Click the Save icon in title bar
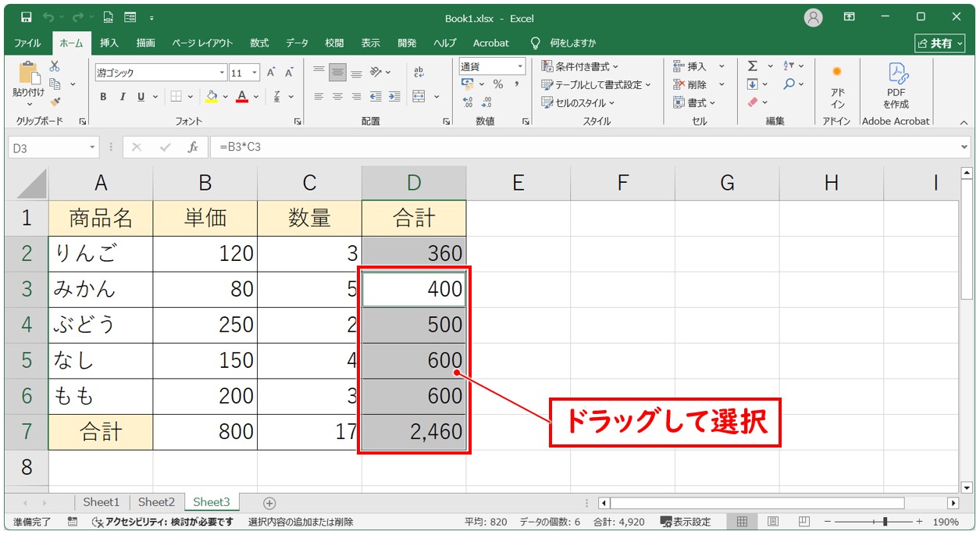The width and height of the screenshot is (980, 535). pyautogui.click(x=26, y=16)
